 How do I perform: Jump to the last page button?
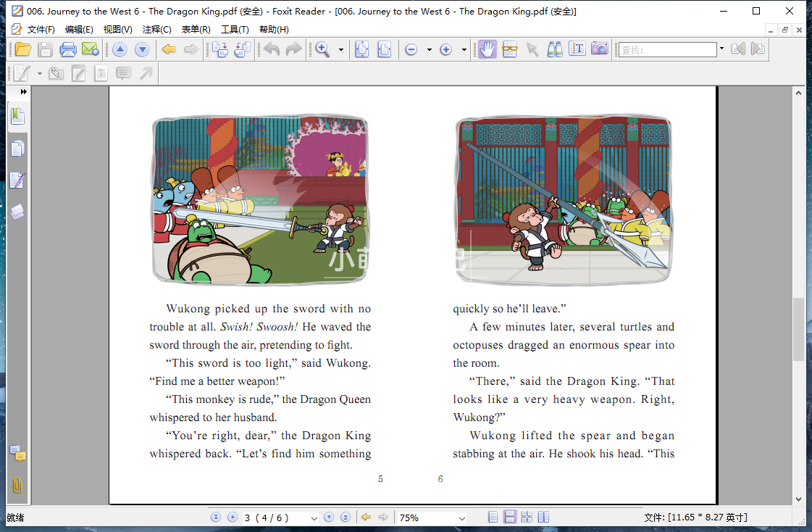click(x=346, y=518)
